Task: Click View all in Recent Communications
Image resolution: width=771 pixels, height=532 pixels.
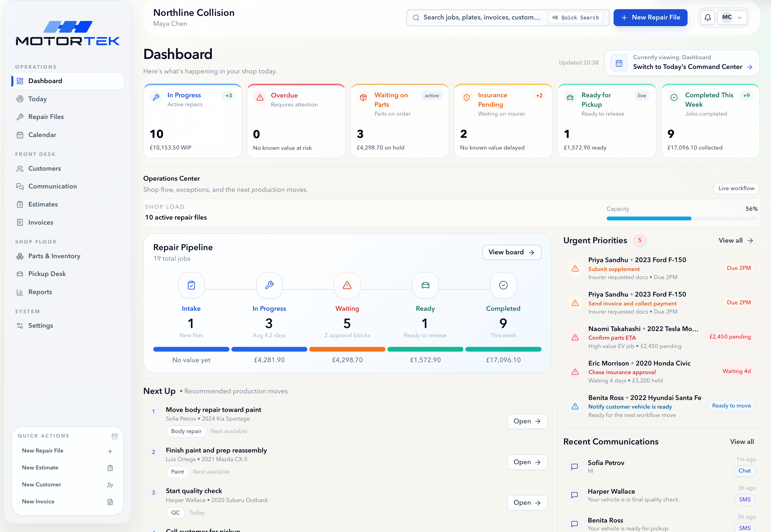Action: point(742,442)
